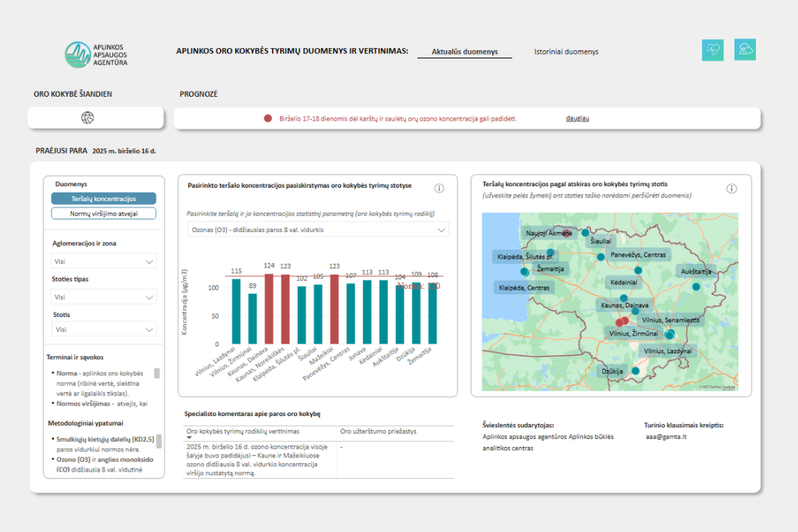Click the info icon on the map panel
This screenshot has height=532, width=798.
coord(731,189)
